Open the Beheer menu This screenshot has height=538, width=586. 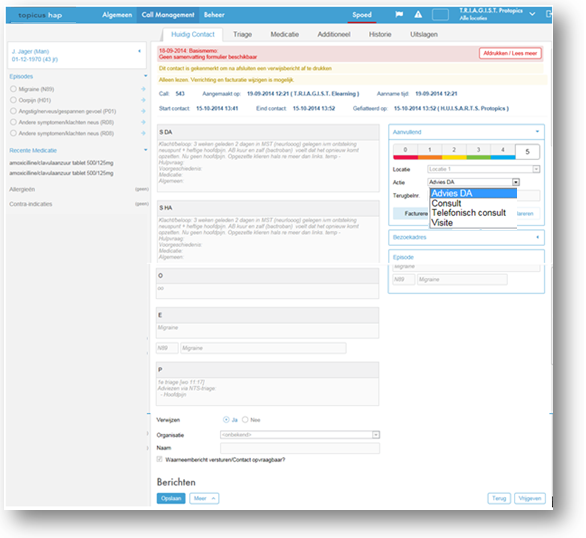(214, 15)
